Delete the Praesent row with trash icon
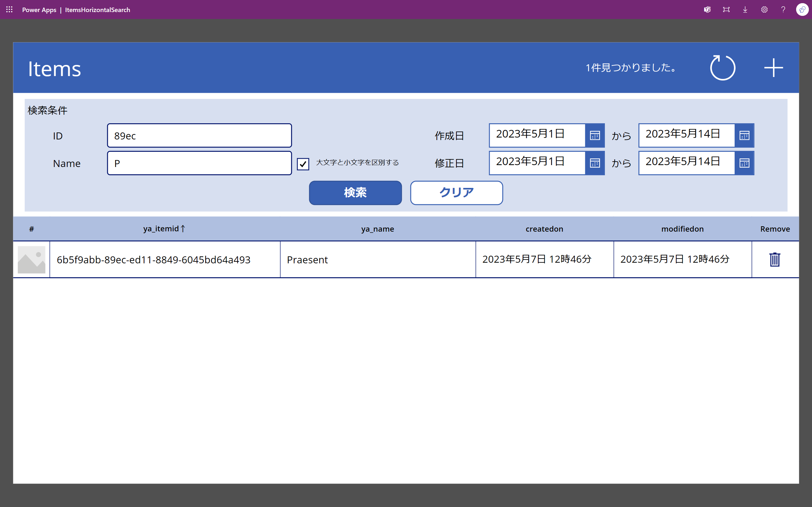 [775, 259]
